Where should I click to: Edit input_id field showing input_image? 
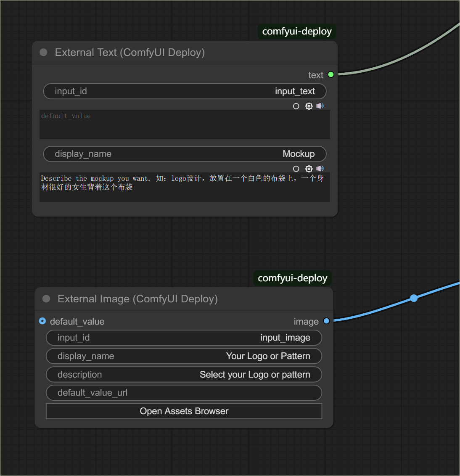point(184,338)
